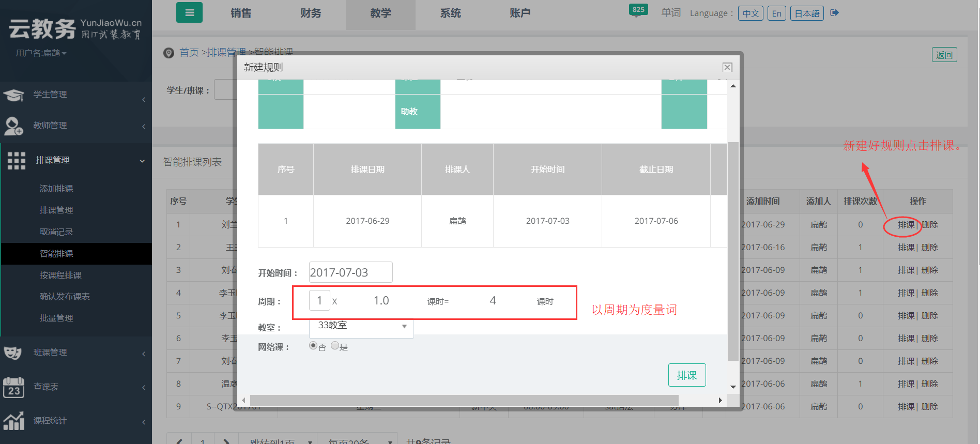
Task: Click the 825 notification badge icon
Action: click(x=638, y=10)
